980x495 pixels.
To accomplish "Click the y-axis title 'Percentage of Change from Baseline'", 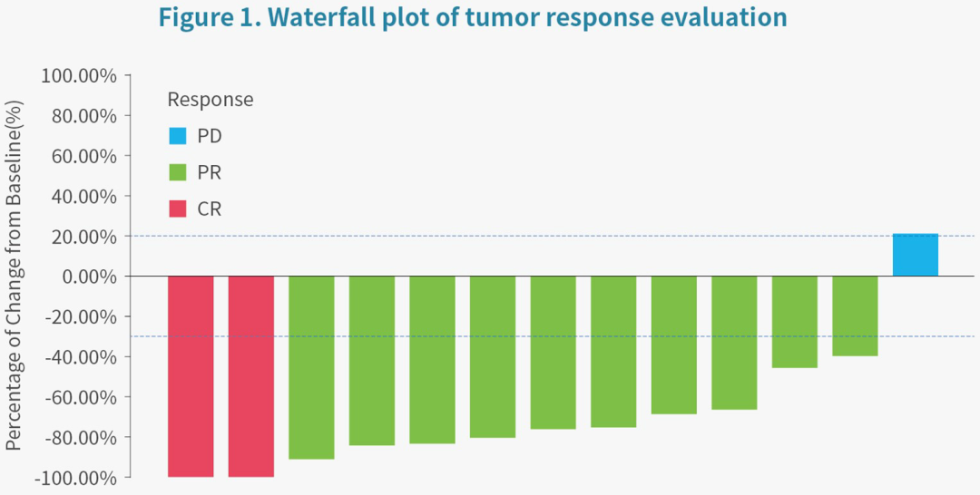I will (14, 277).
